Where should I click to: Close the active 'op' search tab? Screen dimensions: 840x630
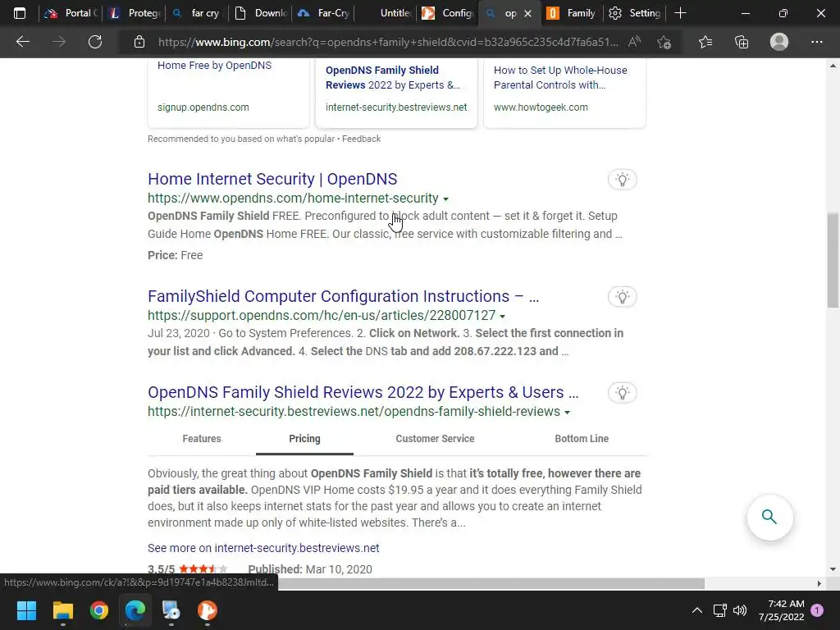[527, 13]
